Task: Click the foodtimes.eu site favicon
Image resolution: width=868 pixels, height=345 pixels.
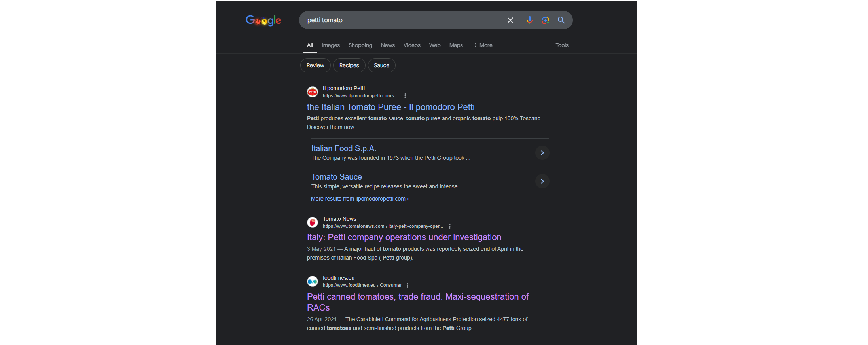Action: (x=313, y=281)
